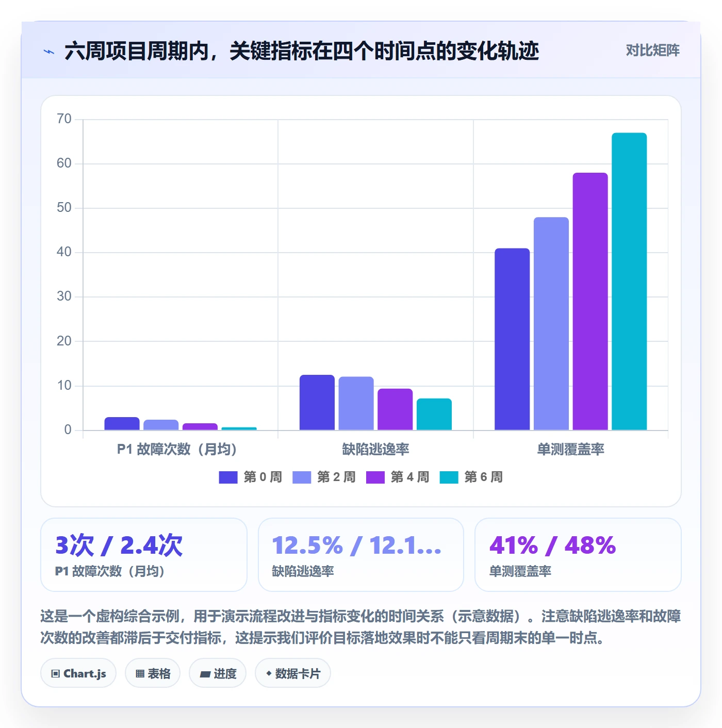Click the 第 0 周 legend color swatch
This screenshot has height=728, width=722.
pyautogui.click(x=228, y=477)
